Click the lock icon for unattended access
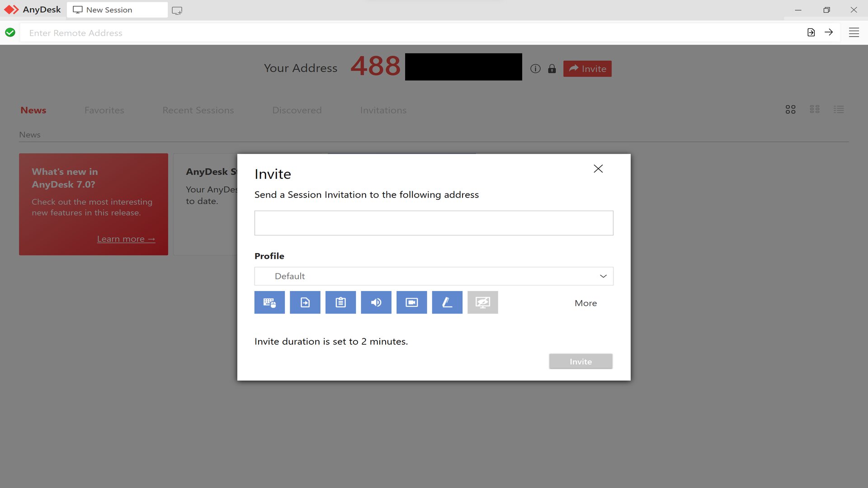The width and height of the screenshot is (868, 488). pos(552,69)
